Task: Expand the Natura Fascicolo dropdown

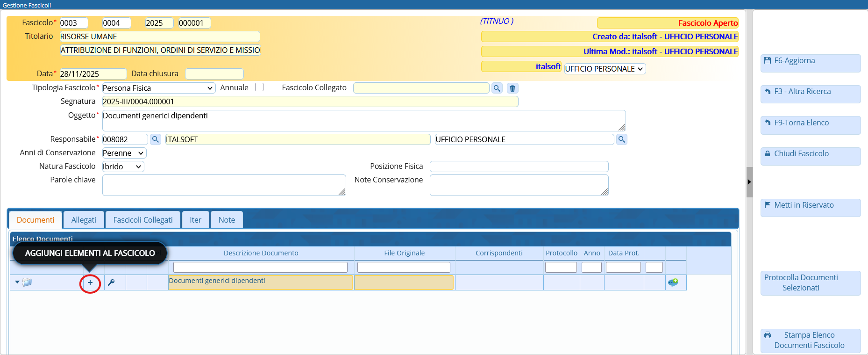Action: point(123,167)
